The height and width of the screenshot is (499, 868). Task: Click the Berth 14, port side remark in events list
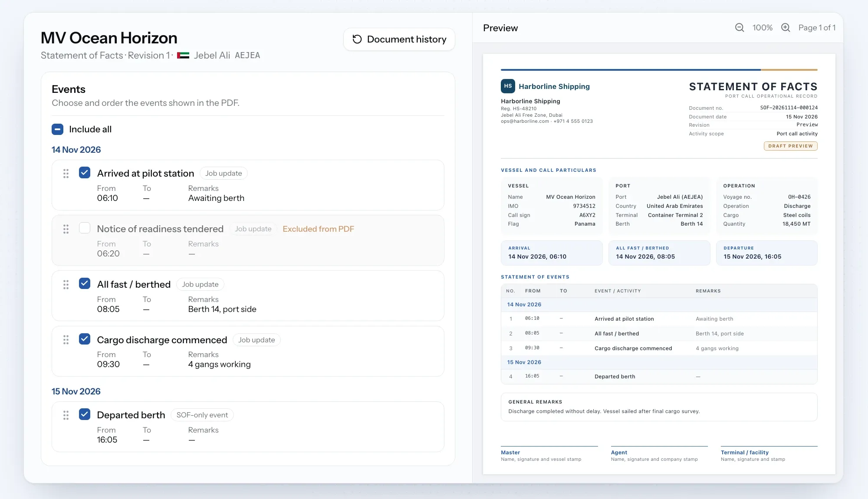[x=222, y=309]
